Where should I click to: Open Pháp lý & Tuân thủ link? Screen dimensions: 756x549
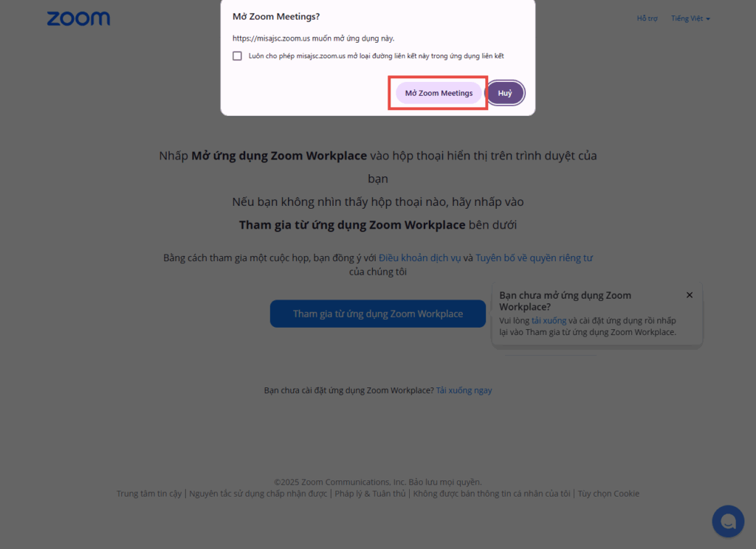(371, 494)
